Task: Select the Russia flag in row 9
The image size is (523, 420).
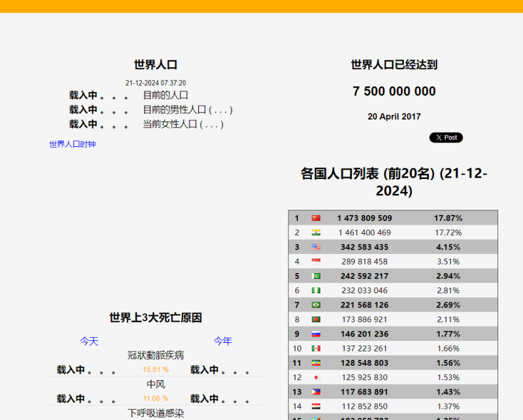Action: [x=316, y=334]
